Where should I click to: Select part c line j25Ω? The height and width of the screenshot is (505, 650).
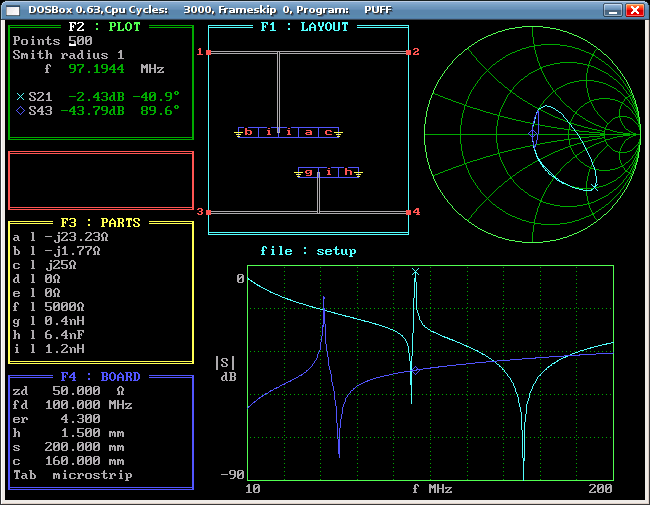click(44, 265)
